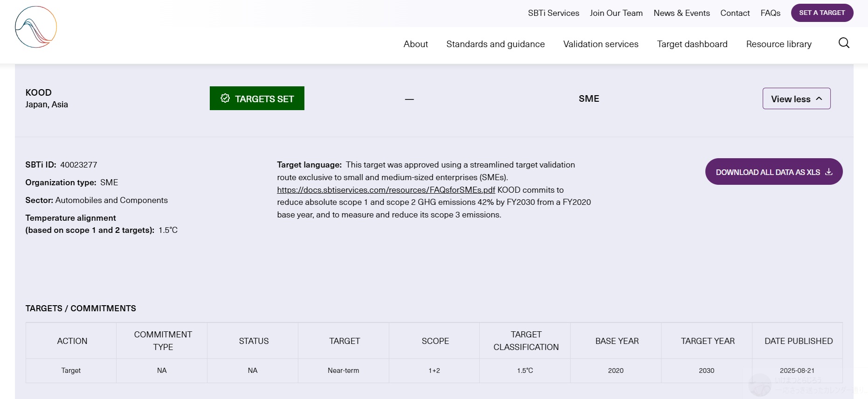Viewport: 868px width, 399px height.
Task: Click the TARGET CLASSIFICATION column header
Action: point(526,341)
